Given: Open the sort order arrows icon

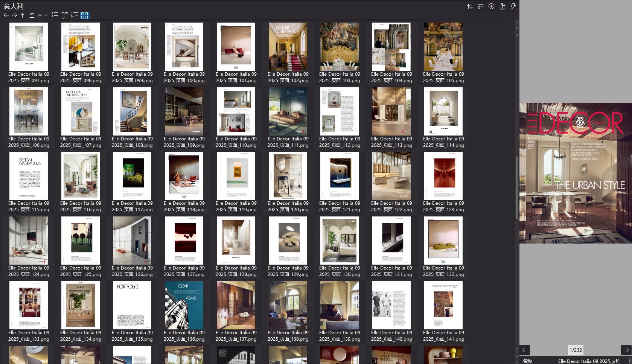Looking at the screenshot, I should pos(470,6).
